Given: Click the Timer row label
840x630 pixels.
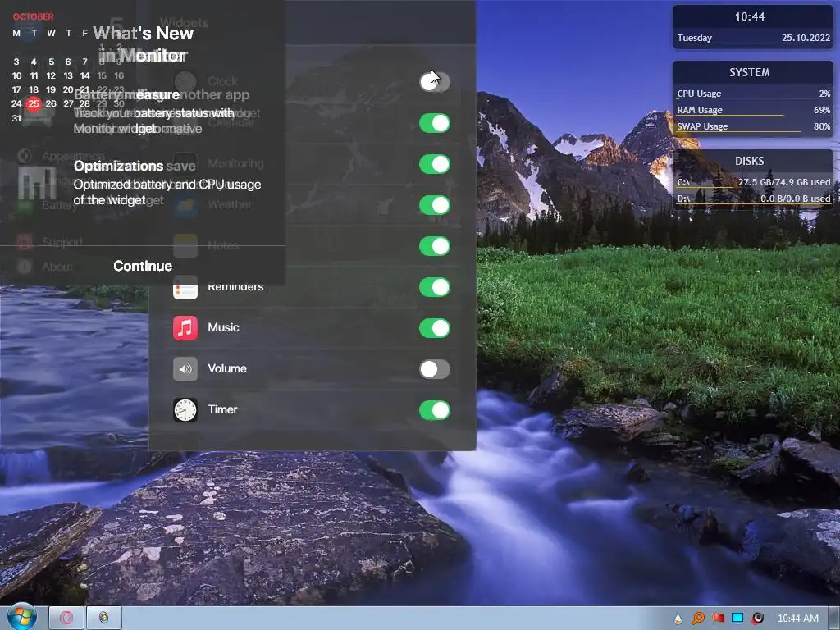Looking at the screenshot, I should 222,409.
